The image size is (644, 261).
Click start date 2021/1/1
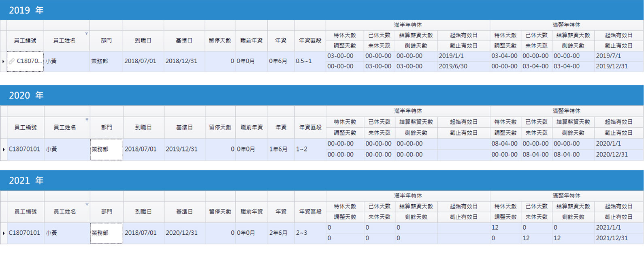(619, 228)
